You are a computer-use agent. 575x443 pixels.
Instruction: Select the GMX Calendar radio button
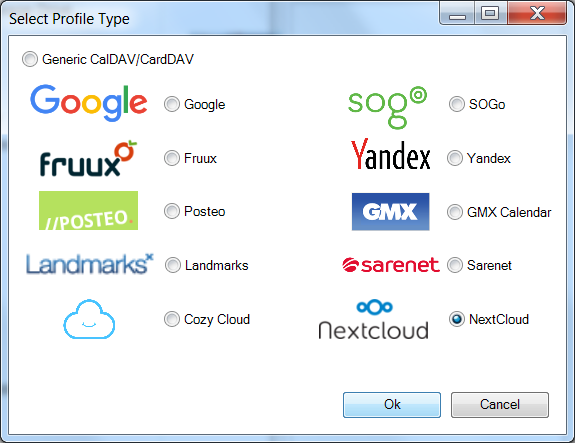[x=455, y=212]
